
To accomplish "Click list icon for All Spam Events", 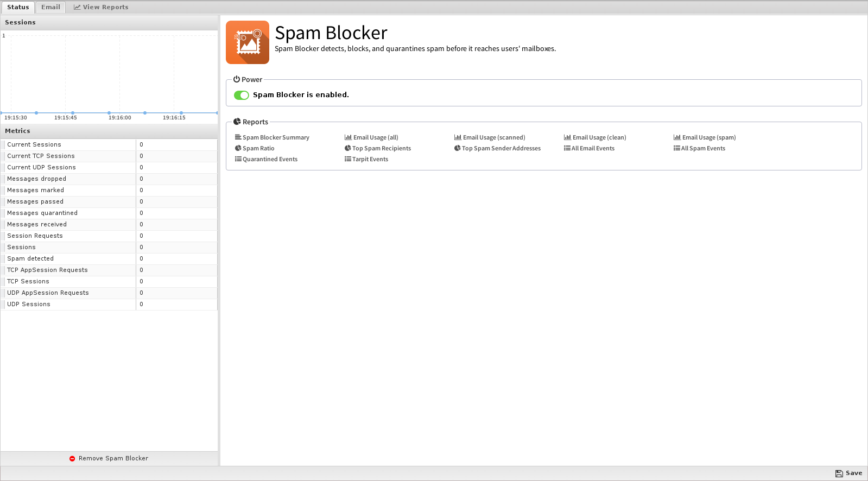I will [676, 148].
